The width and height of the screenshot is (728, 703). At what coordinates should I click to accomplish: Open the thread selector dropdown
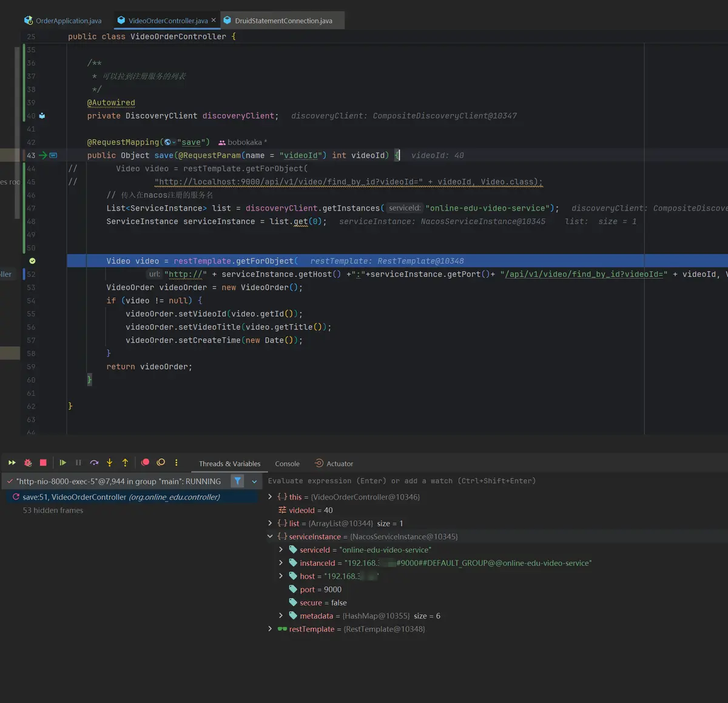tap(254, 481)
